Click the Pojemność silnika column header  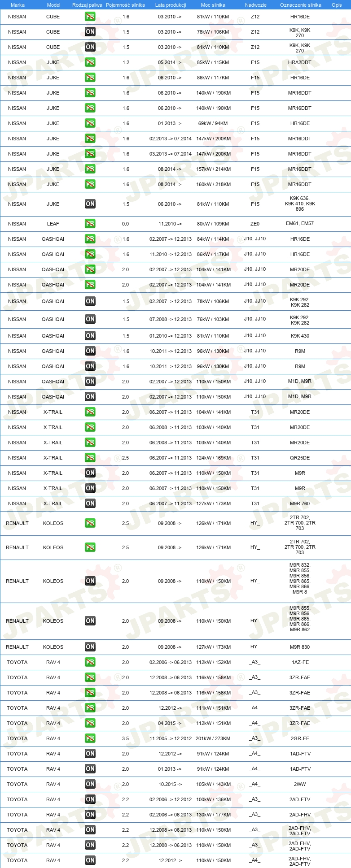point(125,5)
